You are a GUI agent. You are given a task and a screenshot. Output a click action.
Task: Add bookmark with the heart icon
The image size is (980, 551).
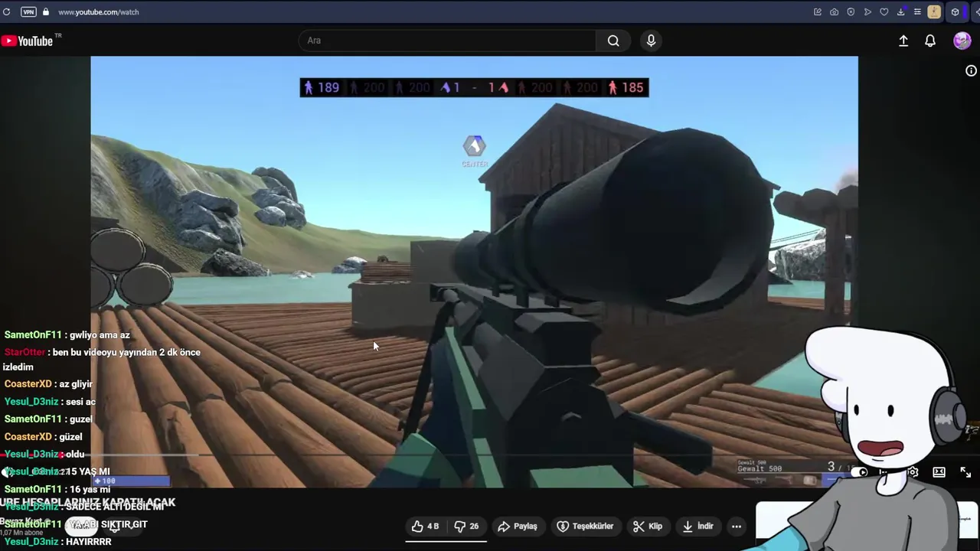[884, 11]
